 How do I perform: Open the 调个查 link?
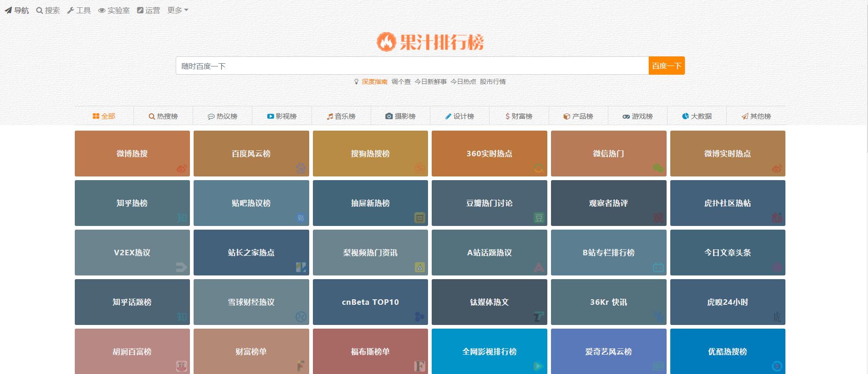tap(401, 82)
